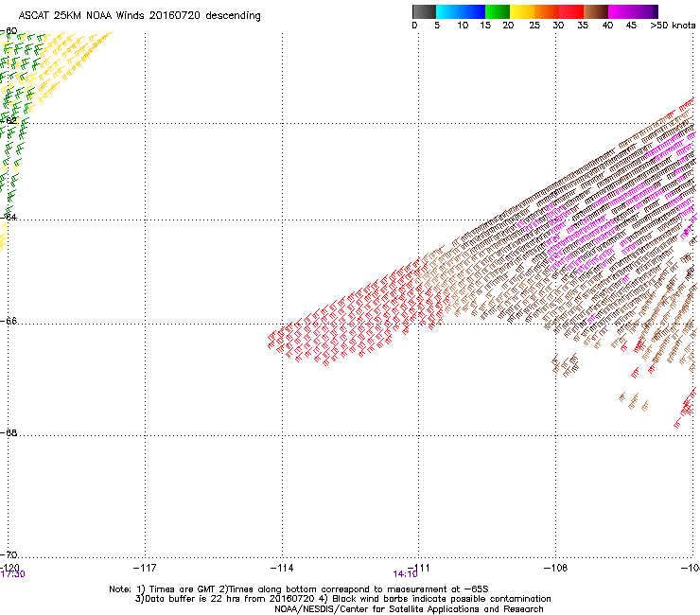700x615 pixels.
Task: Click the 'Times are GMT' note line
Action: 299,589
